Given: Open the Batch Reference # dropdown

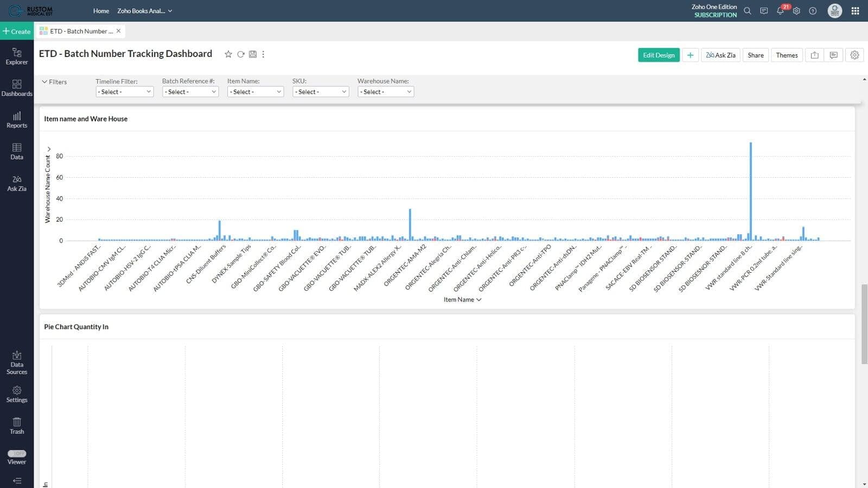Looking at the screenshot, I should coord(190,92).
